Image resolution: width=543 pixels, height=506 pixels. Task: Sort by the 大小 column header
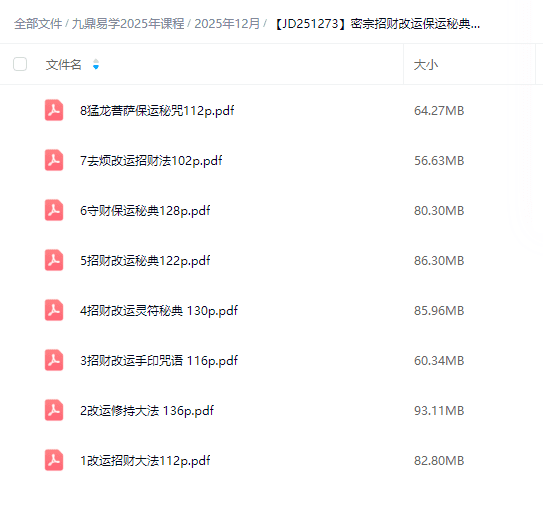point(426,65)
